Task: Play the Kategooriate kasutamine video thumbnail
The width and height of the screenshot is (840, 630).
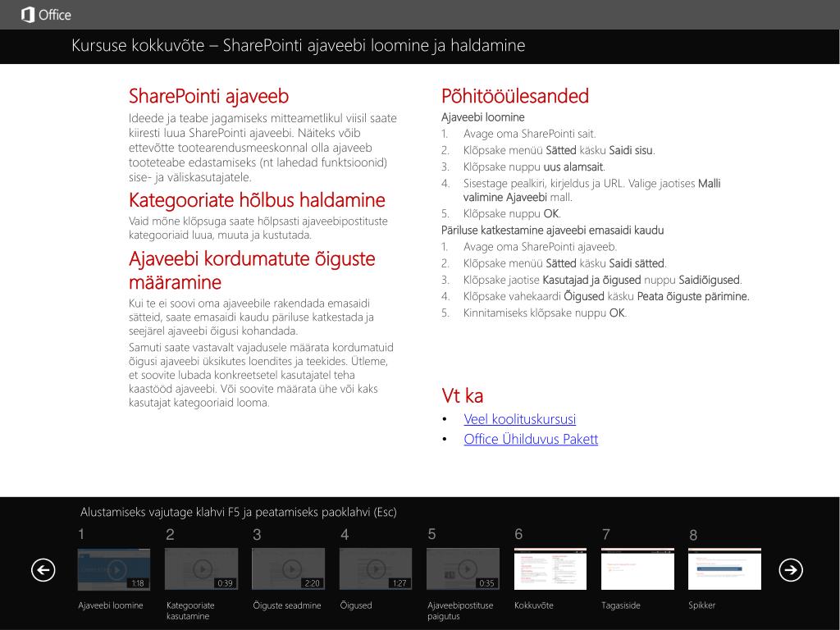Action: pos(202,569)
